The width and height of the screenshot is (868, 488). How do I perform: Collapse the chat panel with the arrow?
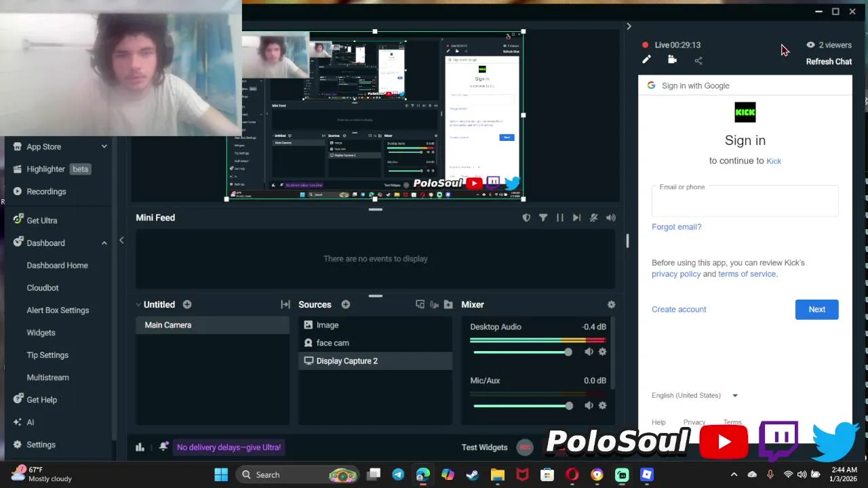point(629,26)
